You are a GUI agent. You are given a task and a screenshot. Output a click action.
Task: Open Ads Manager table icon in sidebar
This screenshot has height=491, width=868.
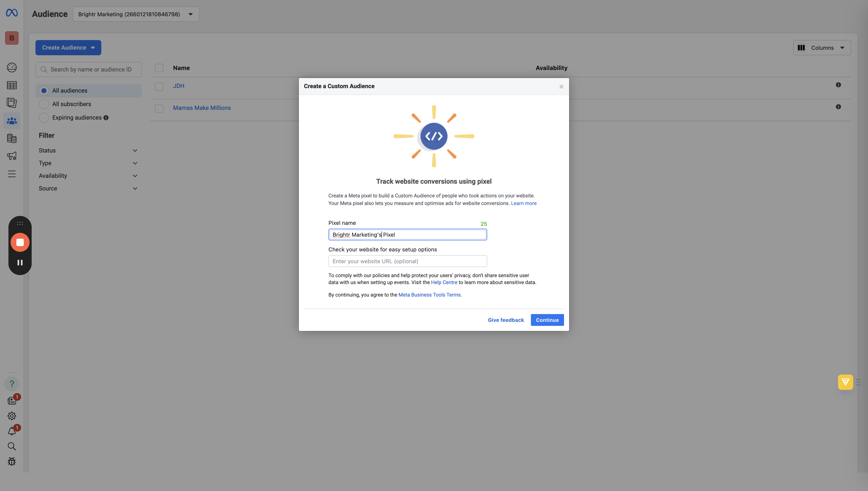tap(12, 85)
